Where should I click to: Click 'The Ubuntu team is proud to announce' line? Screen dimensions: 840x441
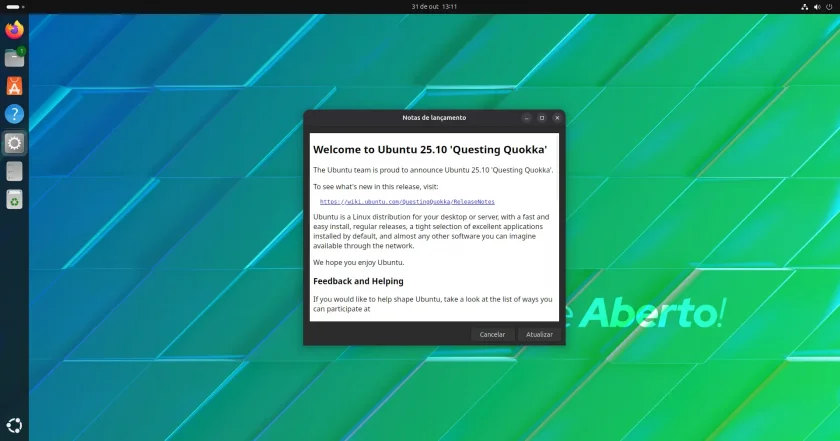click(x=433, y=170)
